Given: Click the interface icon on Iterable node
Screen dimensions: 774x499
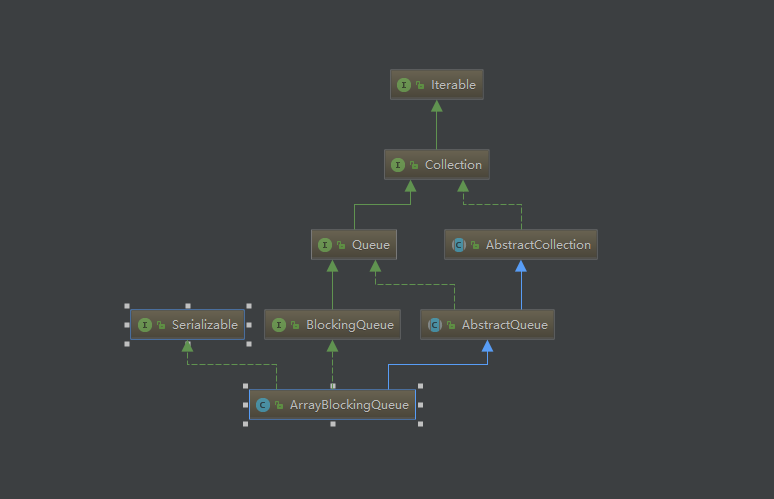Looking at the screenshot, I should point(404,85).
